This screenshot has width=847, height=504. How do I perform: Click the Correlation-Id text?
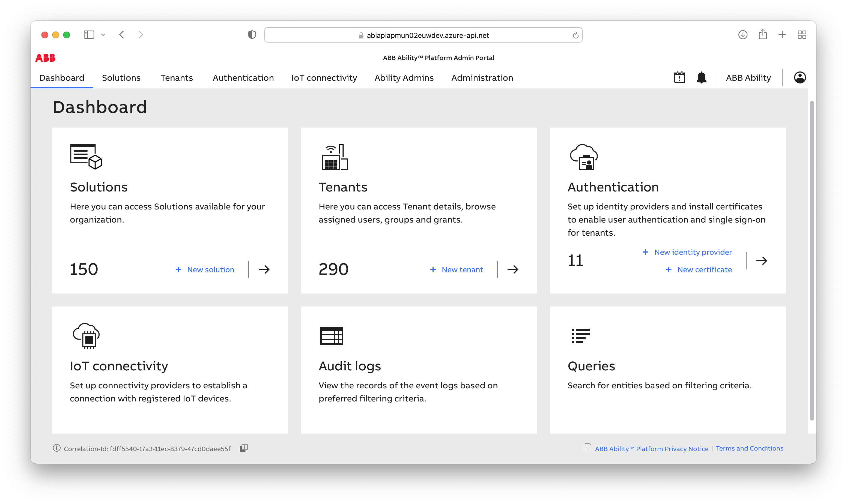[x=147, y=449]
